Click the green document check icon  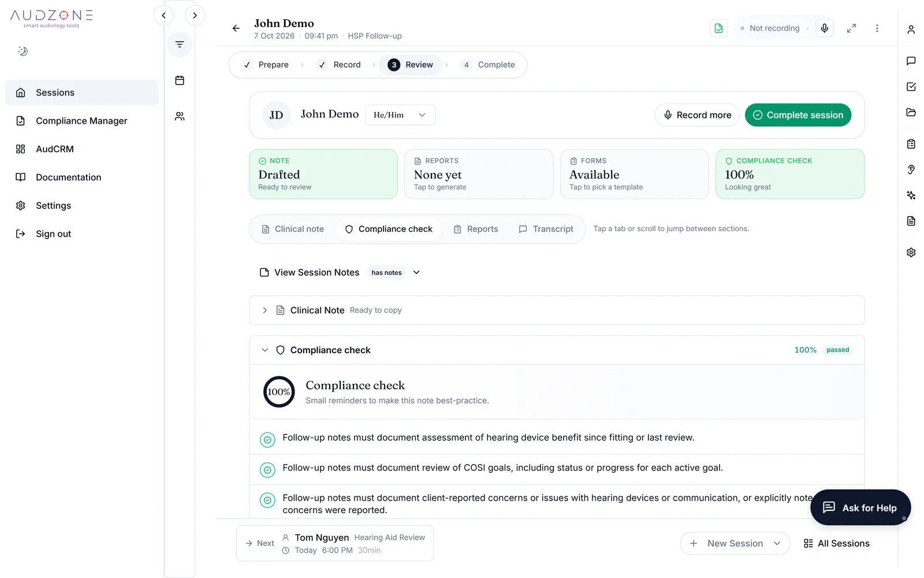click(x=718, y=28)
